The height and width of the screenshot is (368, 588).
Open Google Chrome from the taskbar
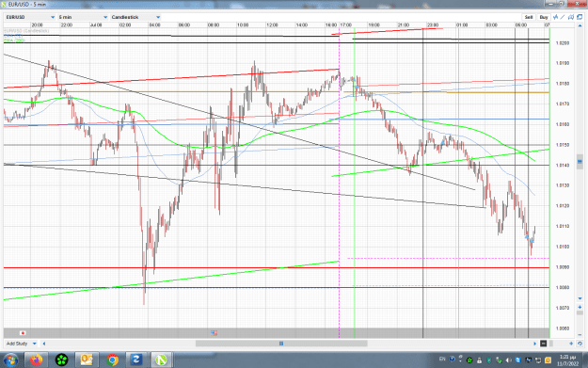(112, 360)
